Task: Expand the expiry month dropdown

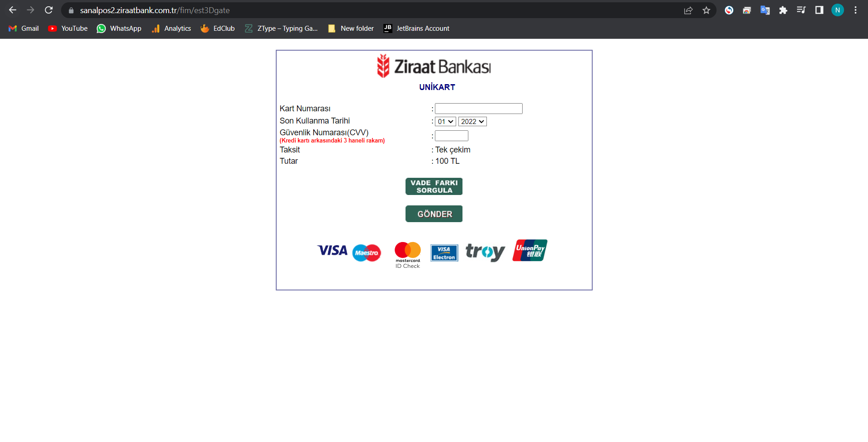Action: click(445, 122)
